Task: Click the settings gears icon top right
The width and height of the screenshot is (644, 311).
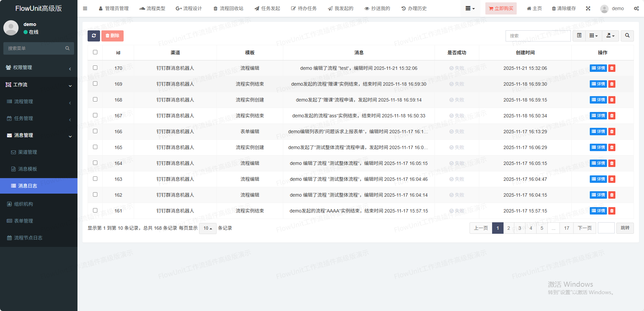Action: (636, 8)
